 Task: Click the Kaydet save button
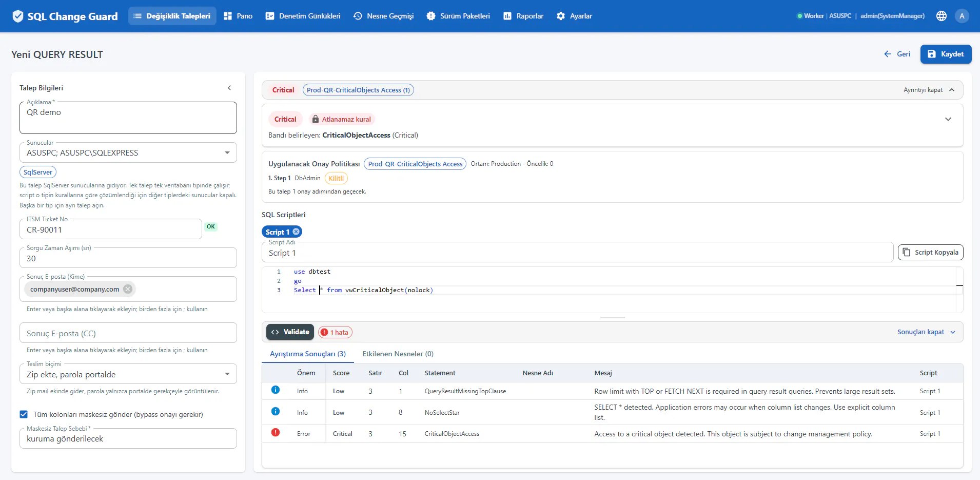tap(946, 54)
